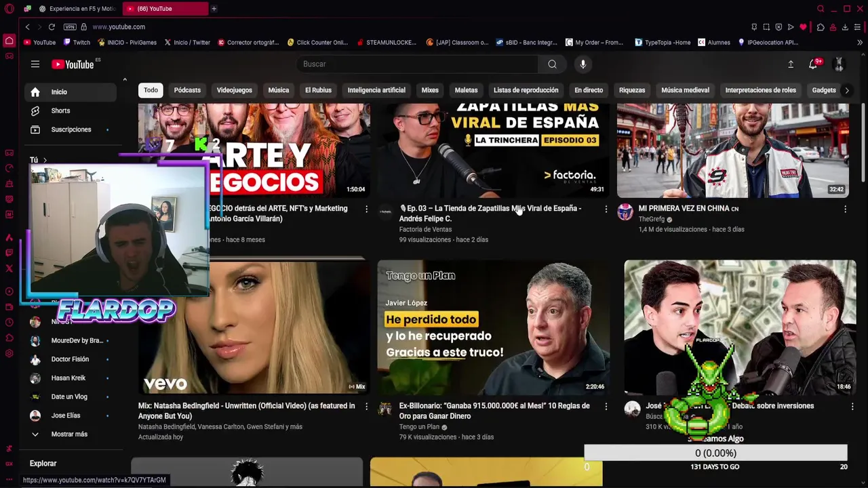The height and width of the screenshot is (488, 868).
Task: Open options for the Natasha Bedingfield mix
Action: pos(367,407)
